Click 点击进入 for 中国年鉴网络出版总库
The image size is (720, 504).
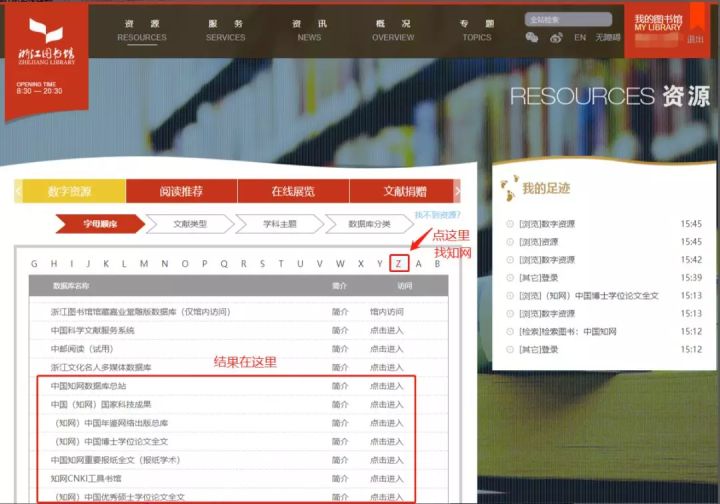tap(387, 423)
